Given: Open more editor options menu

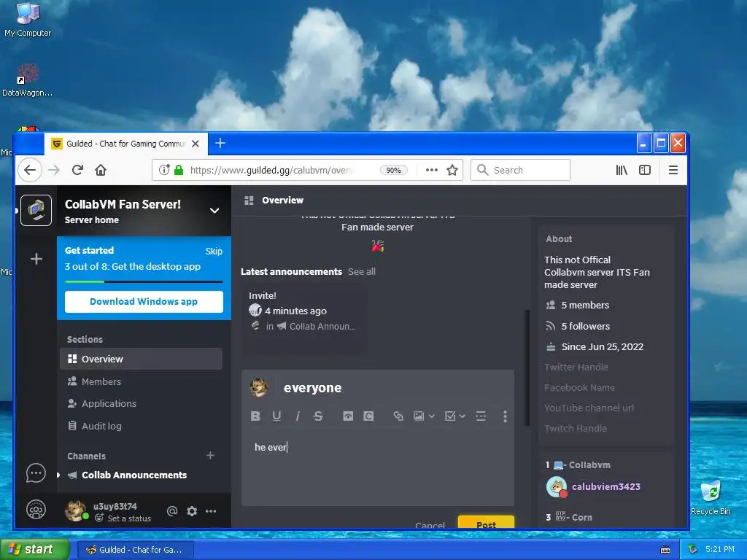Looking at the screenshot, I should pos(505,416).
